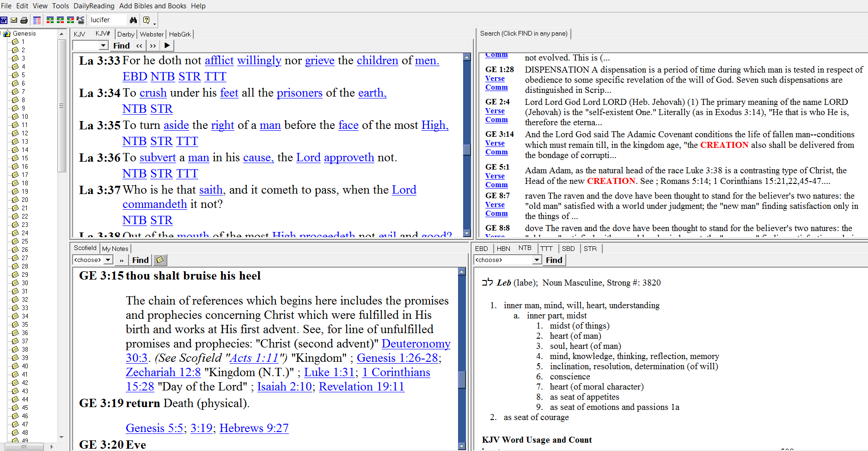Viewport: 868px width, 451px height.
Task: Select chapter 10 in Genesis tree
Action: [24, 116]
